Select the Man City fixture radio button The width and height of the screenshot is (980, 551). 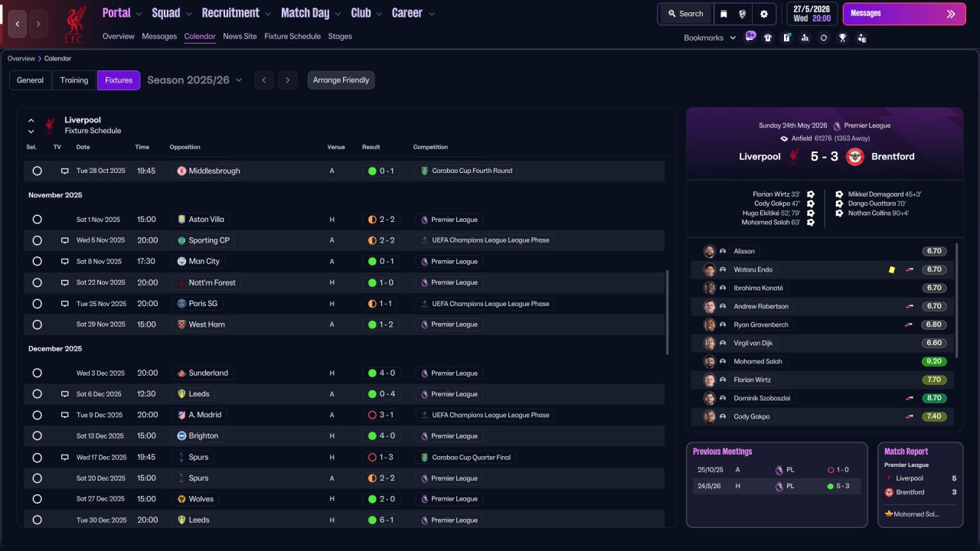37,262
